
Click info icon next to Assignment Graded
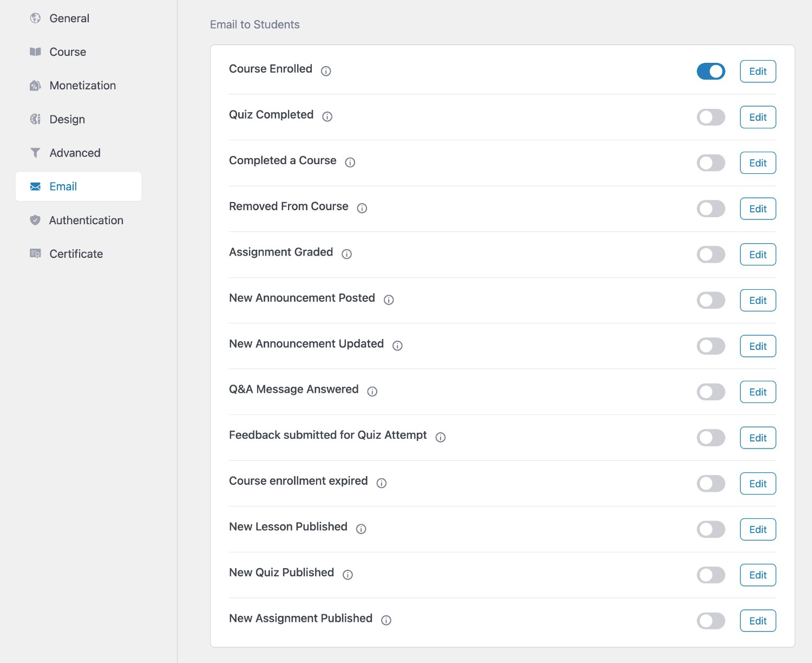tap(346, 254)
